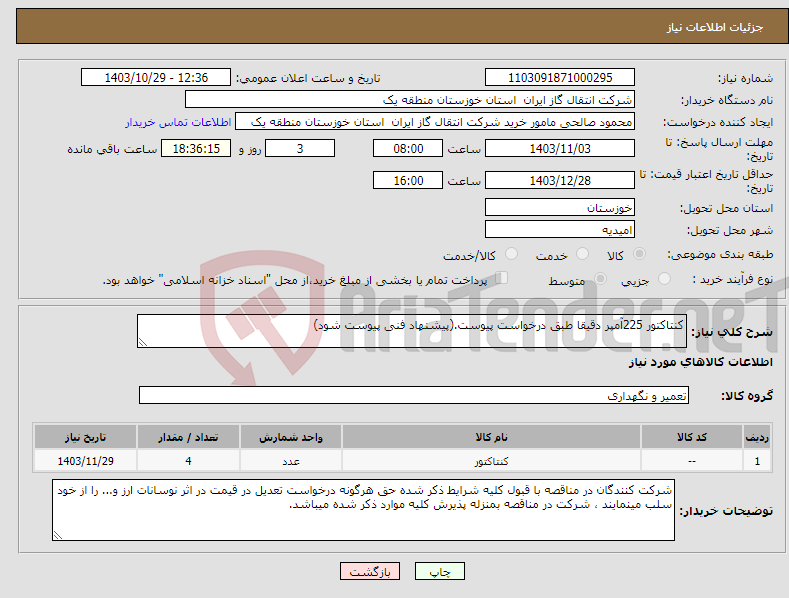Click the تاریخ نیاز column header

tap(86, 437)
